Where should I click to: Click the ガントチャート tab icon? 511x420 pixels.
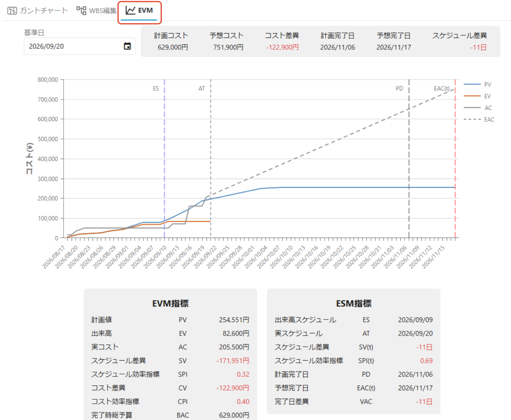12,11
